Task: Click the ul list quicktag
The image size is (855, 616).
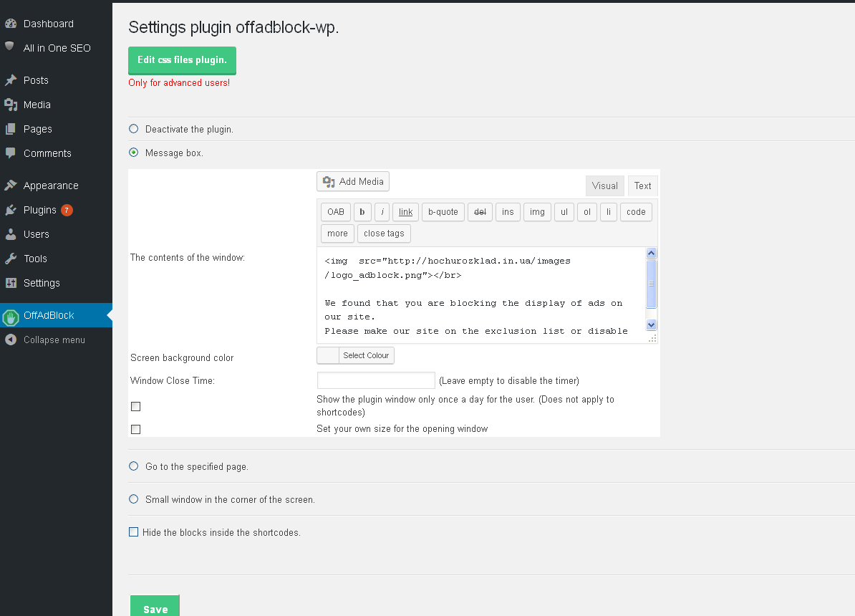Action: (564, 212)
